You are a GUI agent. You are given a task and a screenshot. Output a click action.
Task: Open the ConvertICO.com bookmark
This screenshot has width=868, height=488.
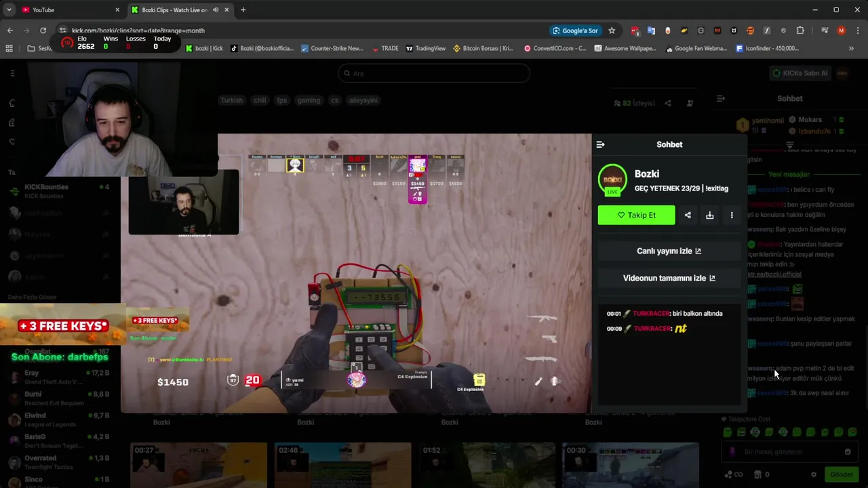pyautogui.click(x=555, y=48)
